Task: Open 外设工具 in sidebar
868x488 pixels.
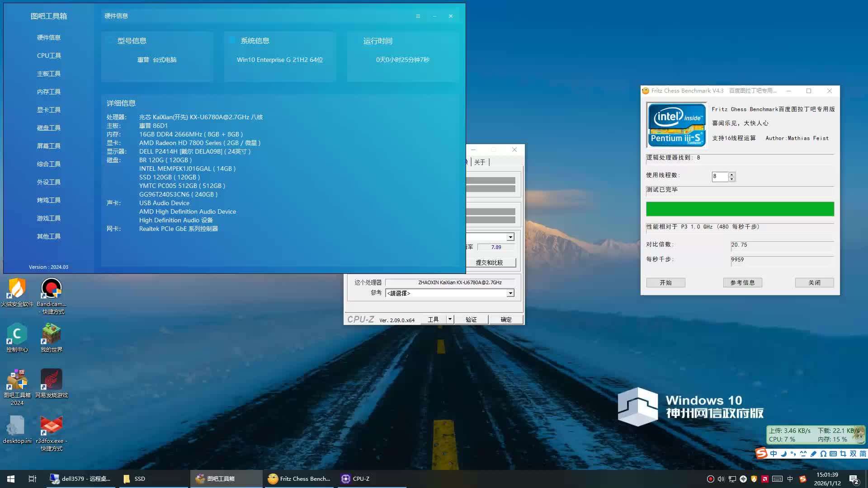Action: 49,182
